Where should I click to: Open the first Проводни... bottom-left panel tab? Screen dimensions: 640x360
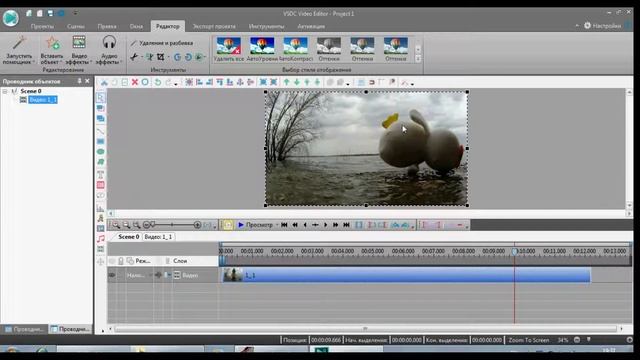pos(24,329)
